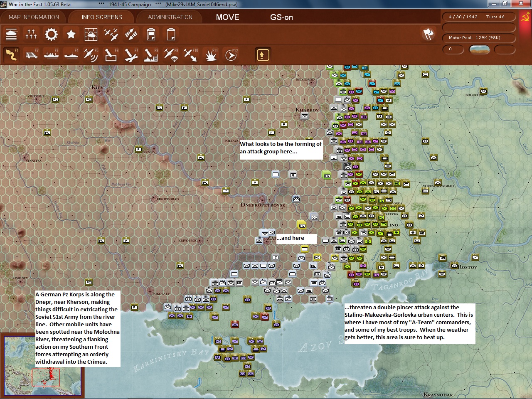Select F4 Amphibious transport mode
The height and width of the screenshot is (399, 532).
(x=71, y=55)
